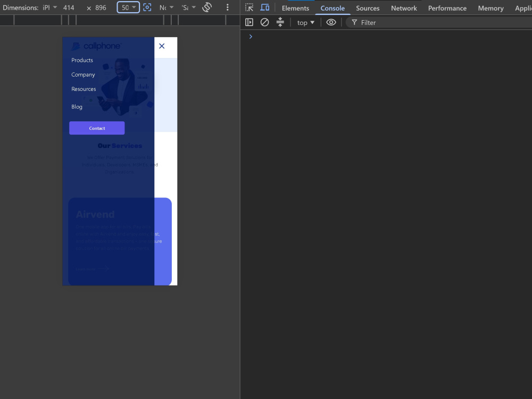
Task: Show the console sidebar
Action: pos(249,22)
